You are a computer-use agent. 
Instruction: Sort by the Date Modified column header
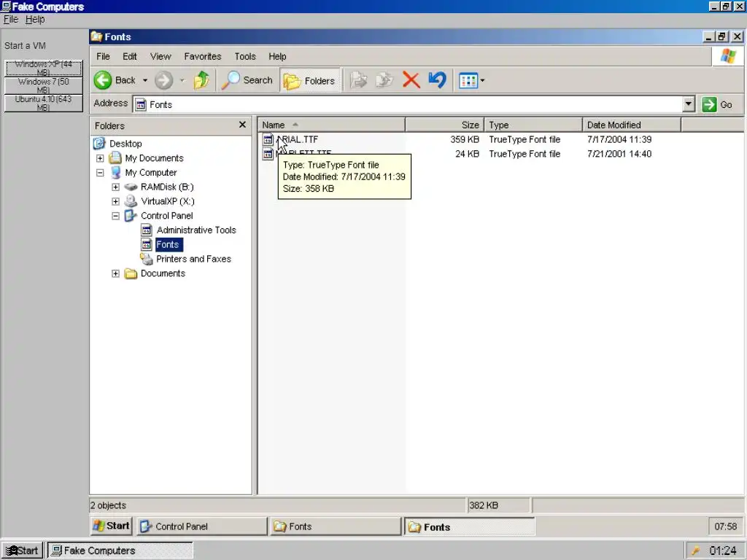pos(632,125)
